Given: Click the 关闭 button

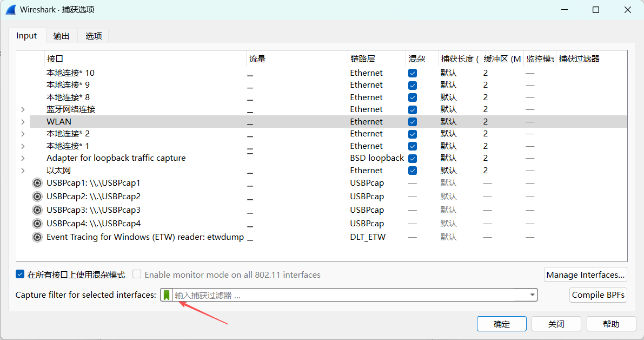Looking at the screenshot, I should [x=556, y=324].
